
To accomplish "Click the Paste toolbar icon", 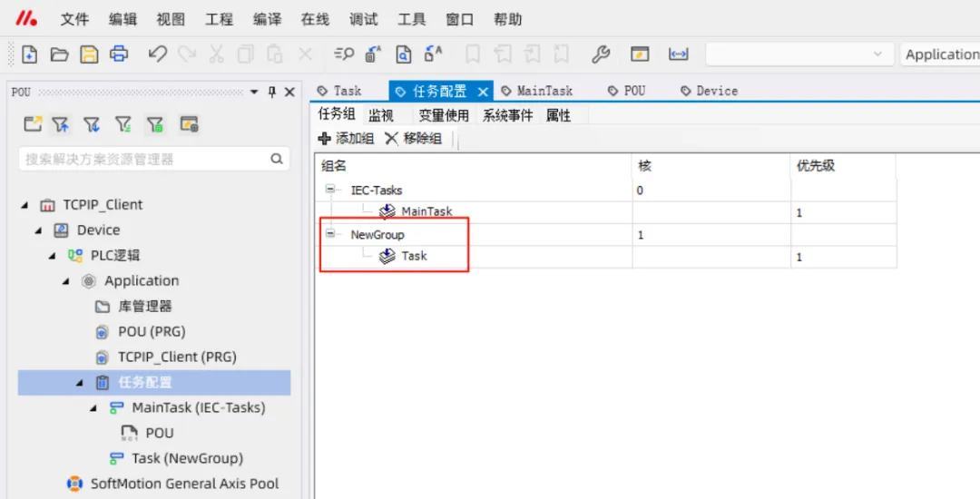I will pos(275,54).
